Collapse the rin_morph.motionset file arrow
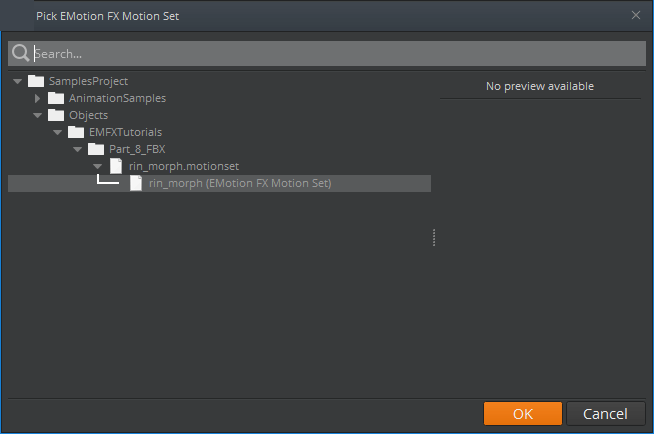 (x=98, y=166)
